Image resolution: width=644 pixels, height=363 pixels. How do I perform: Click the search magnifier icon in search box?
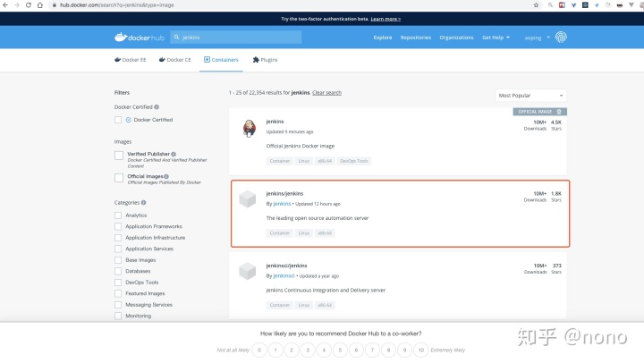(x=176, y=38)
